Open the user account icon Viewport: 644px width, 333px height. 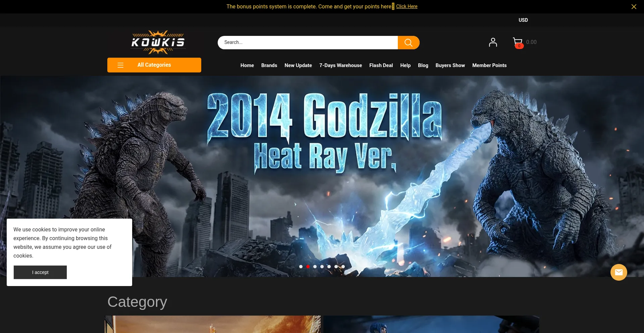click(493, 42)
